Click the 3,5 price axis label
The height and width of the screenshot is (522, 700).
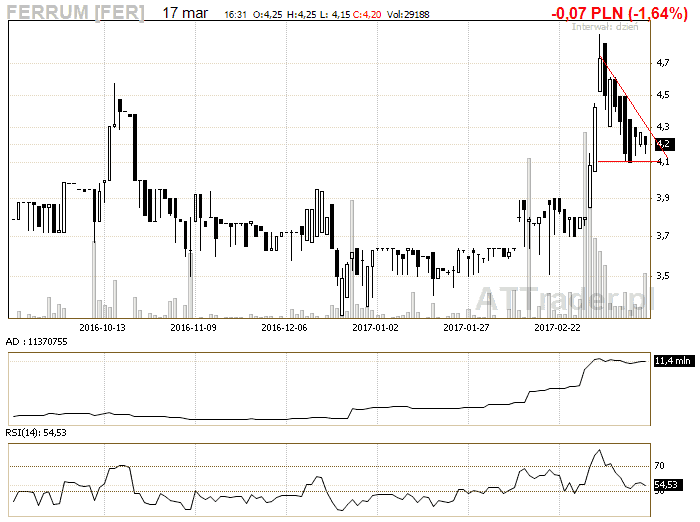point(662,275)
